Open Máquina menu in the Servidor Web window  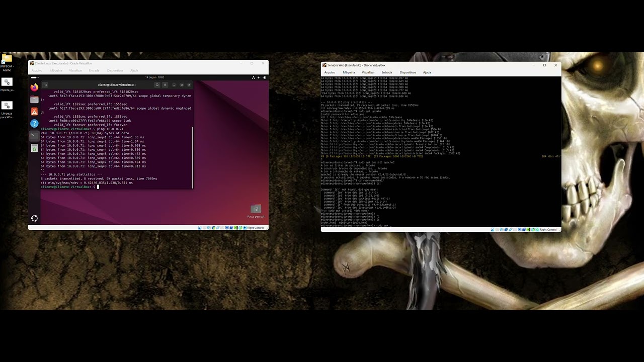[349, 72]
